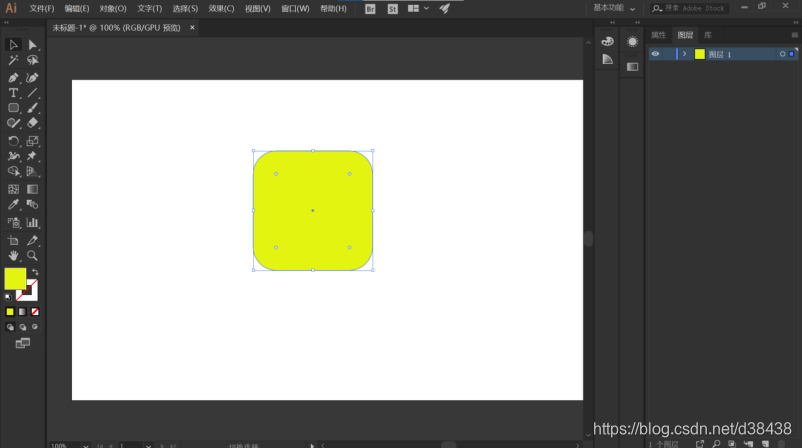Select the Direct Selection tool
The height and width of the screenshot is (448, 802).
[32, 45]
